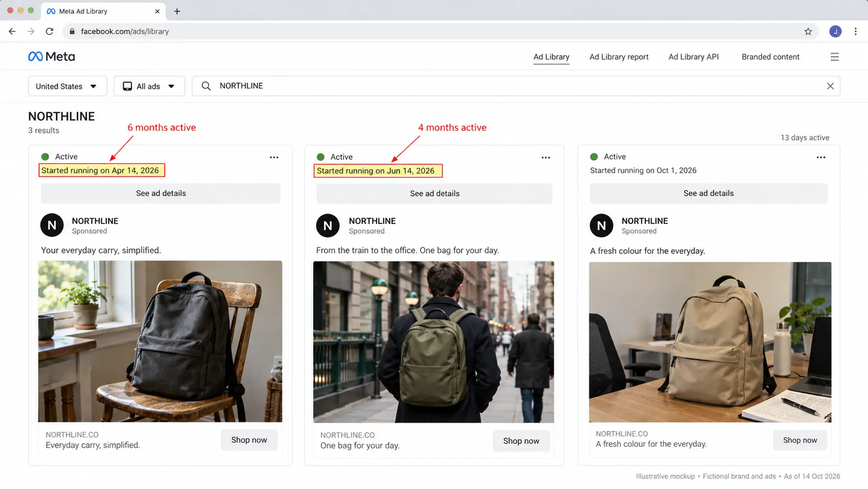The width and height of the screenshot is (868, 489).
Task: See ad details for Oct 1 ad
Action: click(709, 193)
